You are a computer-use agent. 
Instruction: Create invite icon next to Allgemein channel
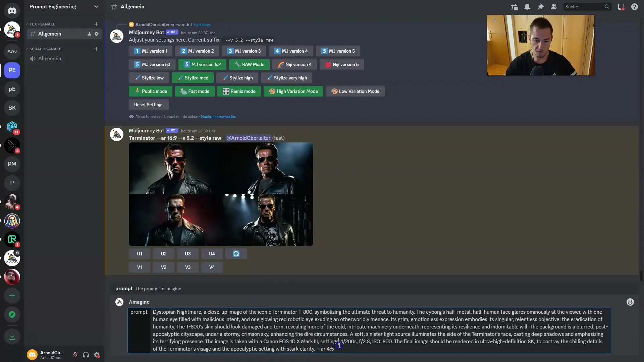tap(90, 34)
